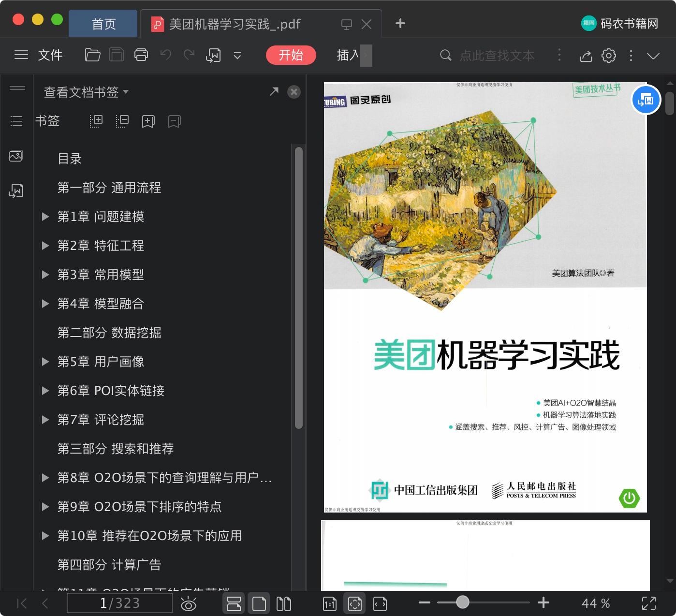Print the document with printer icon
Screen dimensions: 676x616
[x=141, y=55]
